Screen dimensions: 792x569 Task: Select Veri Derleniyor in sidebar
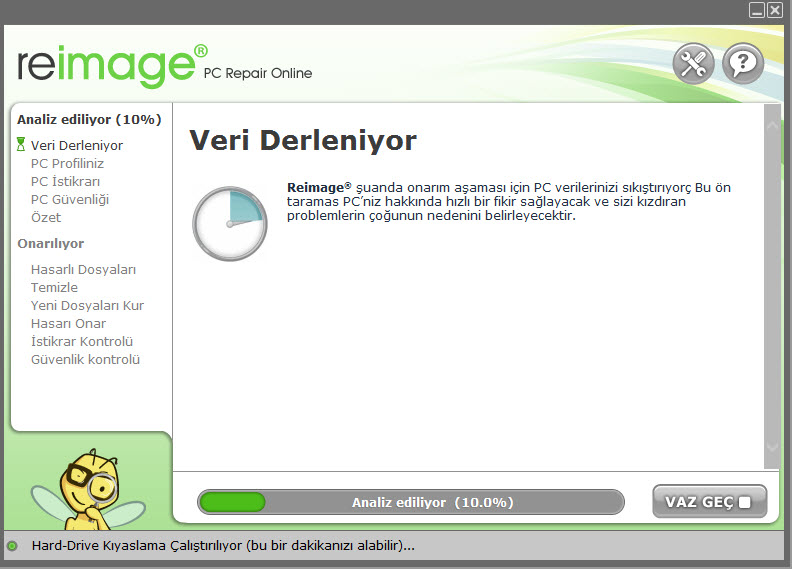(x=77, y=145)
